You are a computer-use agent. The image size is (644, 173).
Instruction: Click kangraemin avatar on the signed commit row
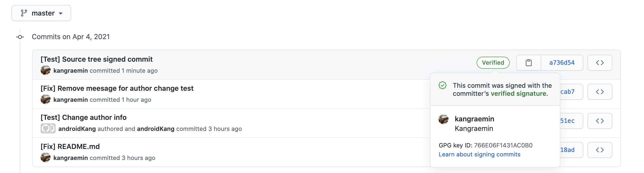tap(46, 70)
